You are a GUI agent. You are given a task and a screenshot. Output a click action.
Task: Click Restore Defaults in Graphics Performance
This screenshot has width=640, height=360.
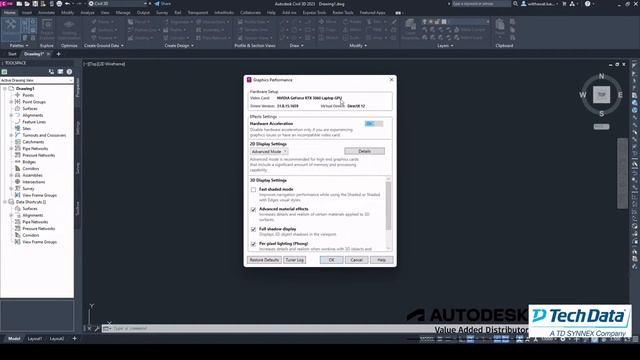coord(264,260)
